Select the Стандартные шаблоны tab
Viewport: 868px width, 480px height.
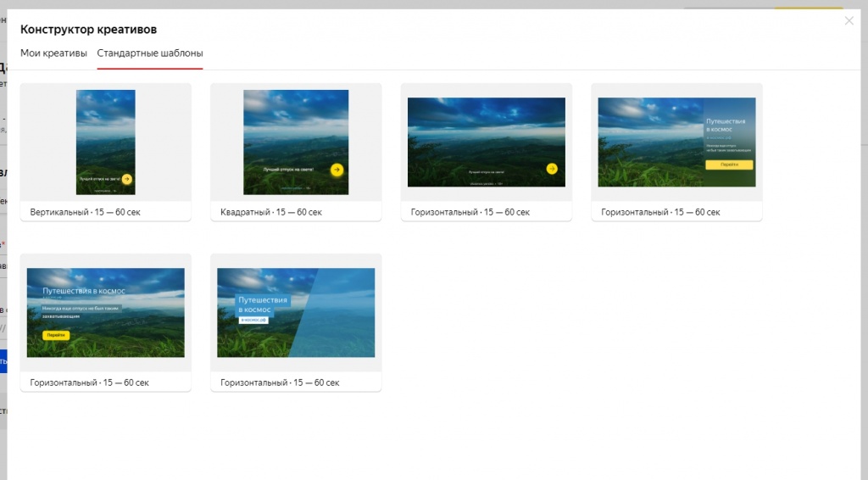(x=150, y=53)
